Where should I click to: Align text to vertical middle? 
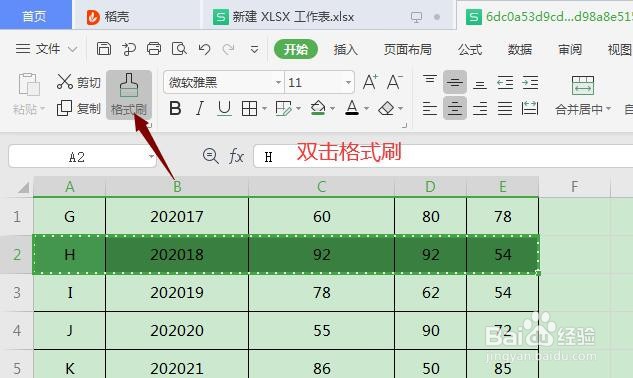click(455, 82)
